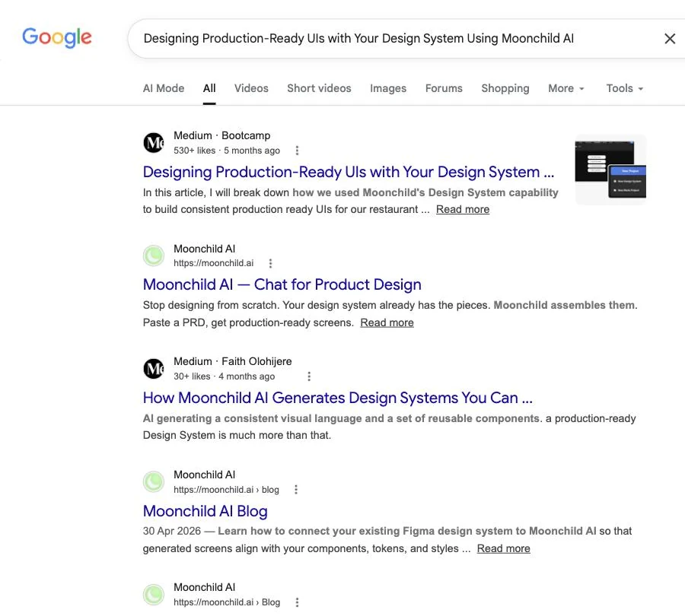Open How Moonchild AI Generates Design Systems link
Screen dimensions: 685x616
tap(338, 398)
